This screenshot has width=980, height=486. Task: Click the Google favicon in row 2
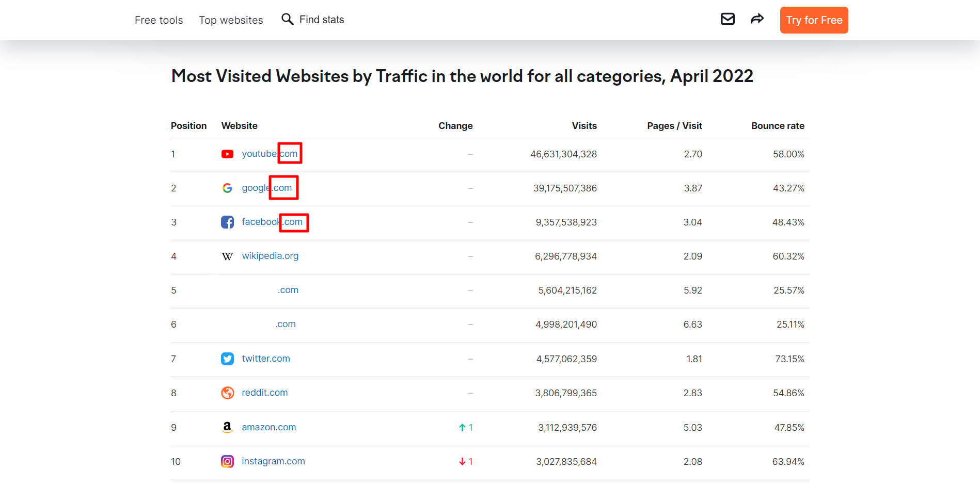coord(227,188)
